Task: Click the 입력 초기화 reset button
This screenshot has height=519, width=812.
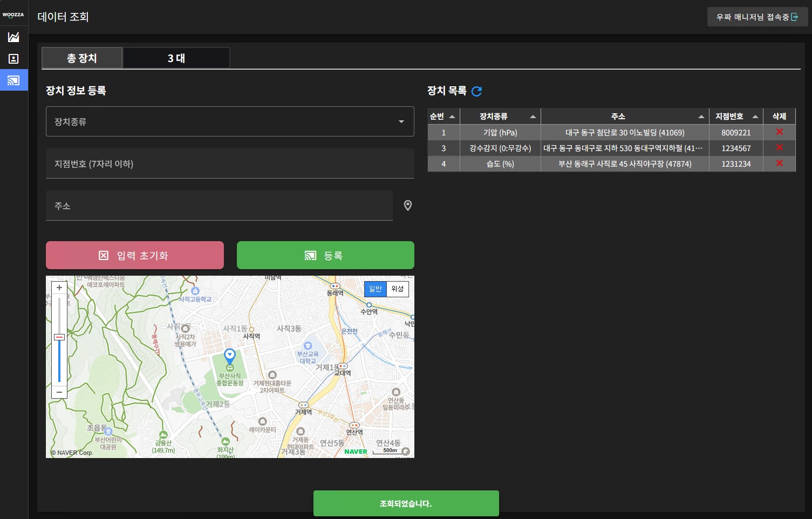Action: [135, 255]
